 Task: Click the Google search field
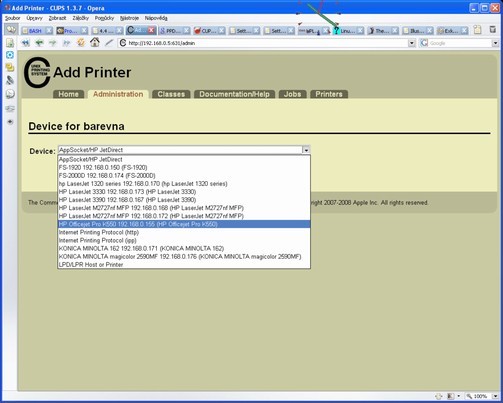tap(460, 43)
